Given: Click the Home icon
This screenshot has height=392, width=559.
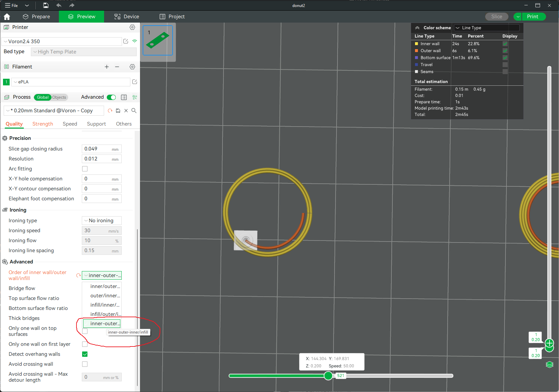Looking at the screenshot, I should [7, 17].
